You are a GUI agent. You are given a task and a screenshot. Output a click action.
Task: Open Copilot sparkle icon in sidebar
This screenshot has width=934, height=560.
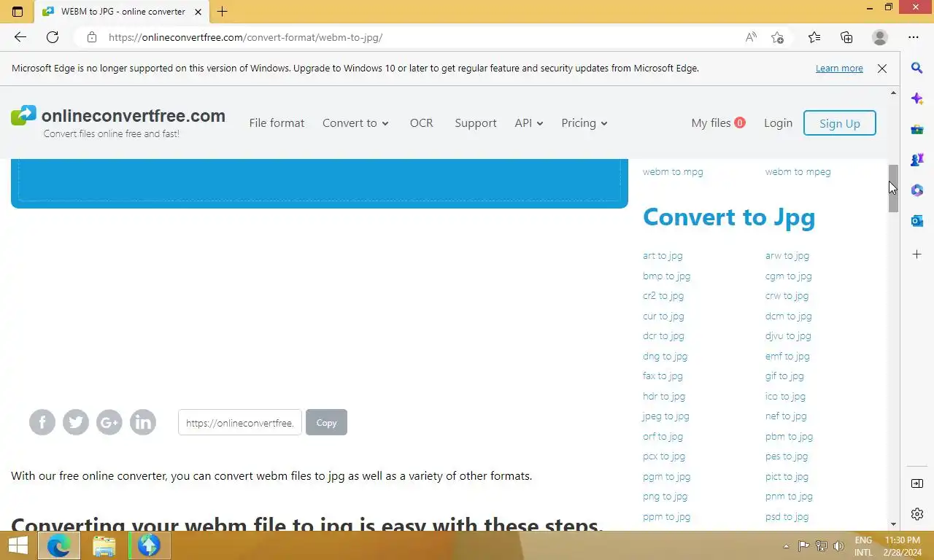[x=917, y=98]
